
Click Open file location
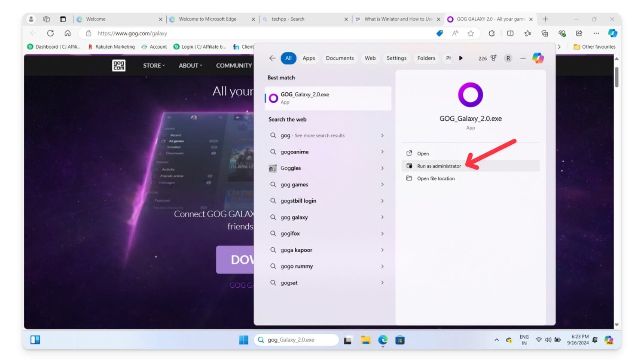coord(436,178)
